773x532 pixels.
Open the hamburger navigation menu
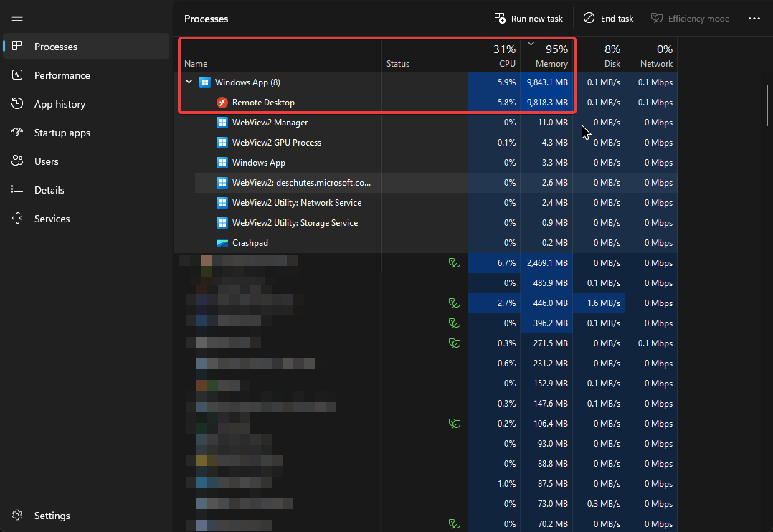tap(17, 18)
